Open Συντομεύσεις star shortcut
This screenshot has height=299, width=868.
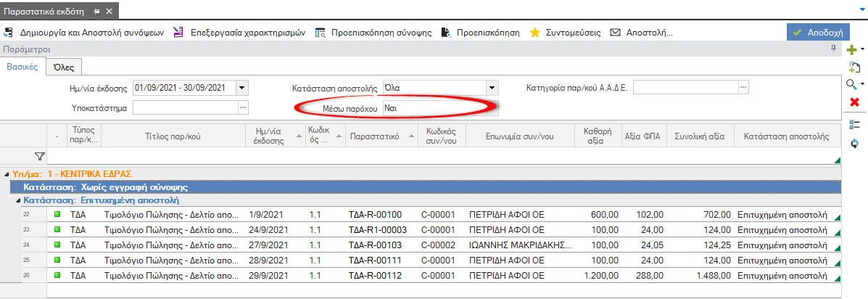tap(565, 32)
